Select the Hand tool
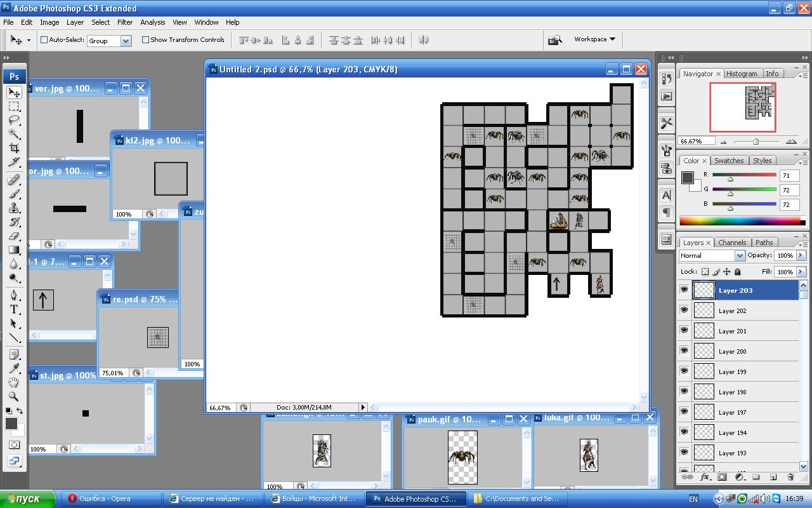The height and width of the screenshot is (508, 812). 14,382
